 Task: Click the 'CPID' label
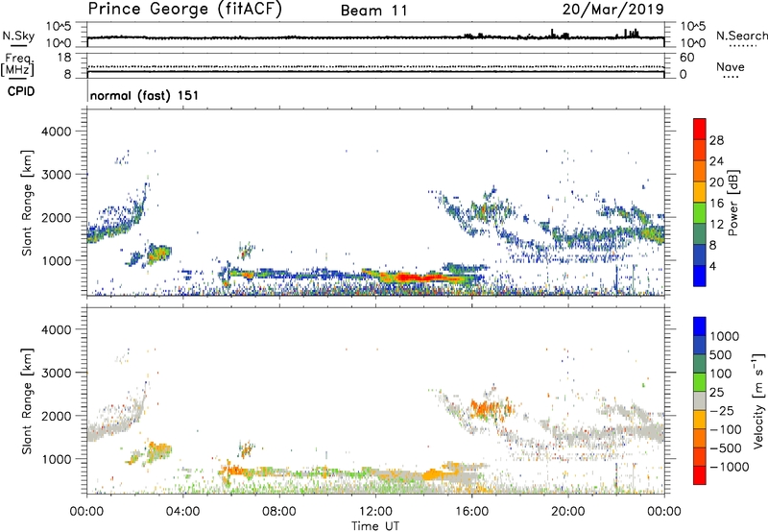pos(21,91)
